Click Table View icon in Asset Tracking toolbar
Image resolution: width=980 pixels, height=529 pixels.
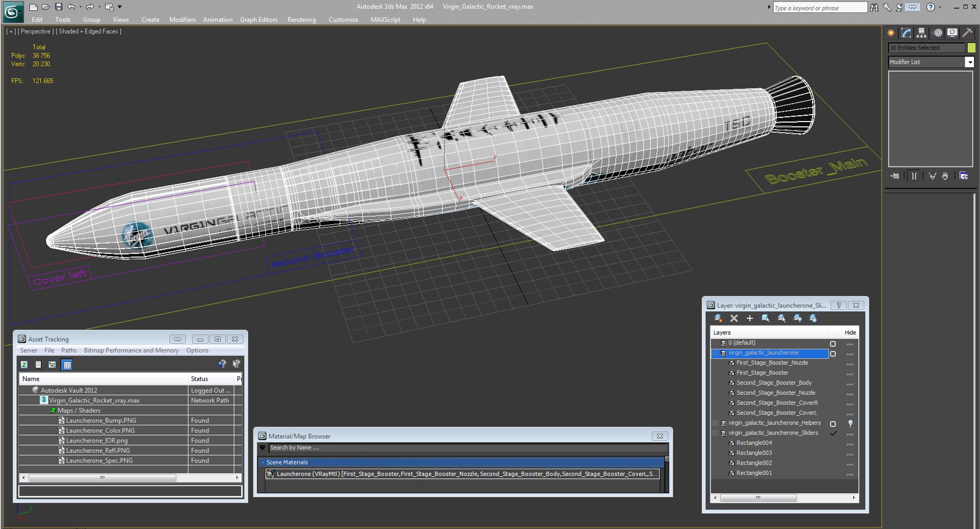click(x=67, y=365)
